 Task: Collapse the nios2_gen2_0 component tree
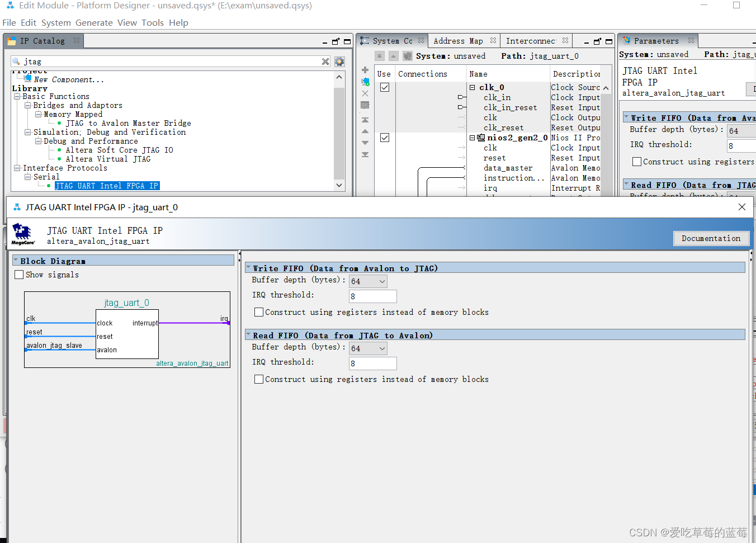tap(472, 138)
